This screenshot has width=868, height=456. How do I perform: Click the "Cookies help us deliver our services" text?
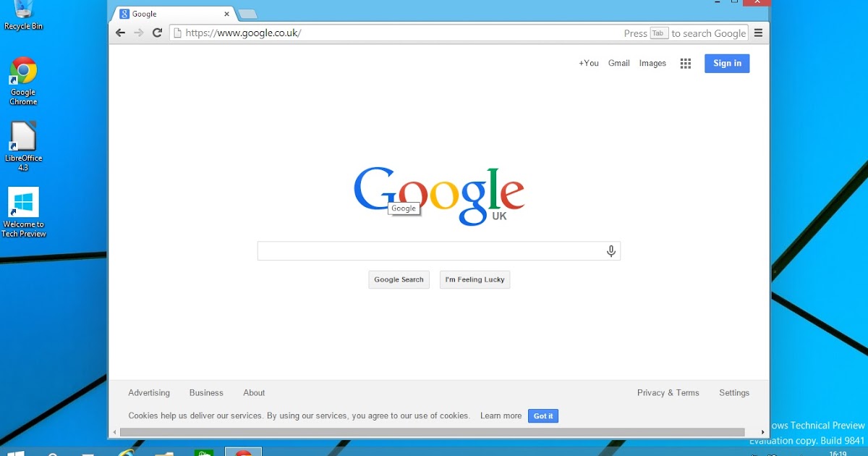(x=299, y=416)
